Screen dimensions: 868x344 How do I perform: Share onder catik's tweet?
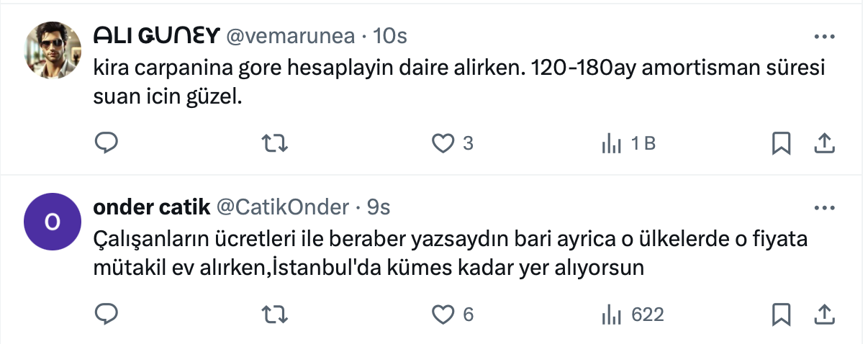click(823, 314)
